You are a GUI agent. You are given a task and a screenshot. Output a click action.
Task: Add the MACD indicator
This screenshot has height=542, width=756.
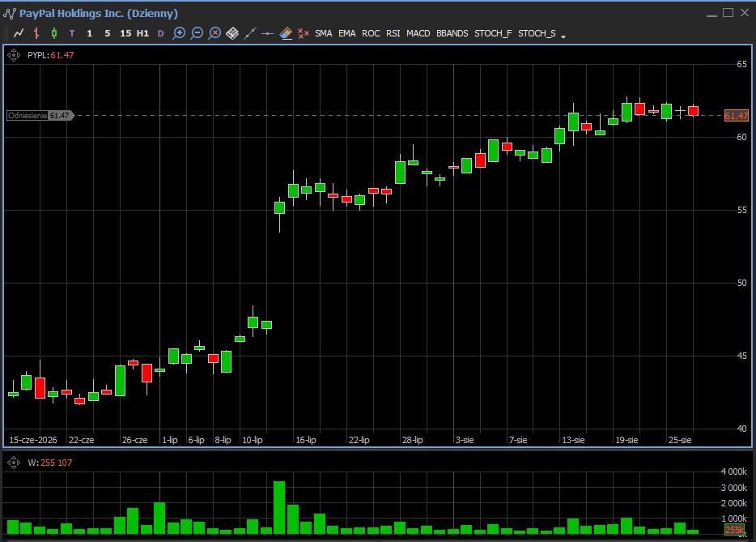pos(418,33)
